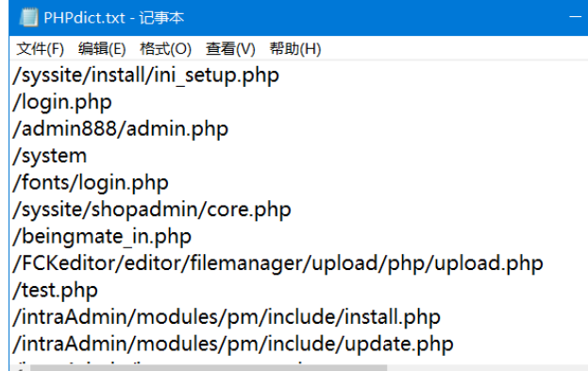Open the 编辑(E) menu
The width and height of the screenshot is (588, 371).
102,49
